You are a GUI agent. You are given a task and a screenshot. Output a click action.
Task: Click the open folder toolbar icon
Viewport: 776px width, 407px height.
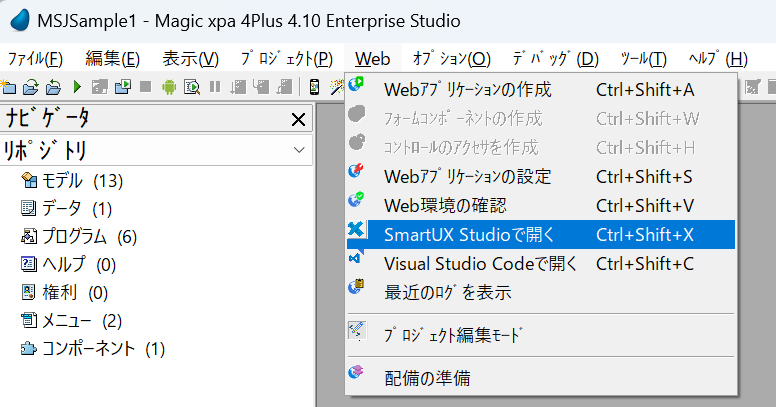(x=31, y=87)
